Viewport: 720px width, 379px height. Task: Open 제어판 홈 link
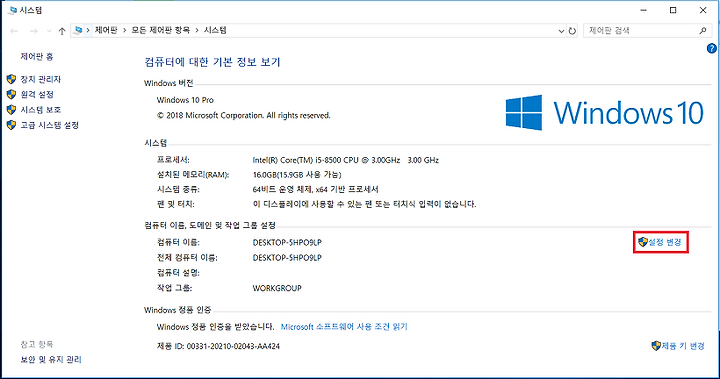pos(37,57)
